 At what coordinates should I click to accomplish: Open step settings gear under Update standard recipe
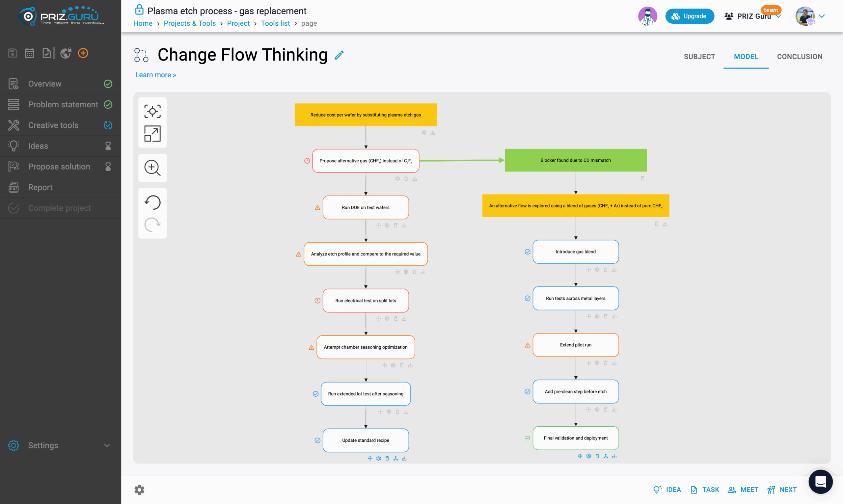pos(379,458)
